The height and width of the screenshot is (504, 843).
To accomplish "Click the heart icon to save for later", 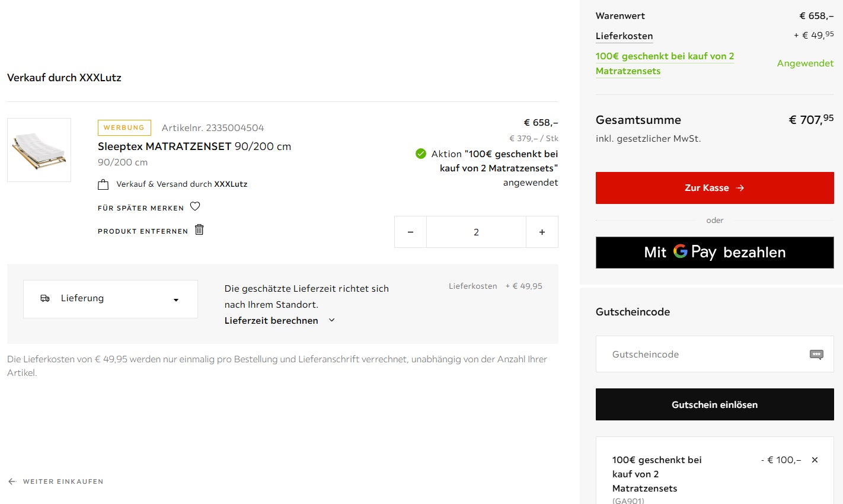I will click(x=195, y=206).
